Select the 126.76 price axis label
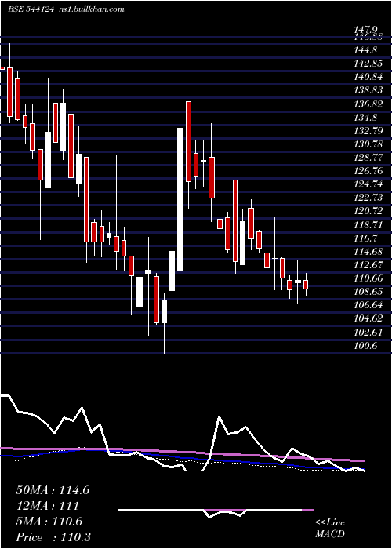This screenshot has width=392, height=549. click(x=368, y=171)
